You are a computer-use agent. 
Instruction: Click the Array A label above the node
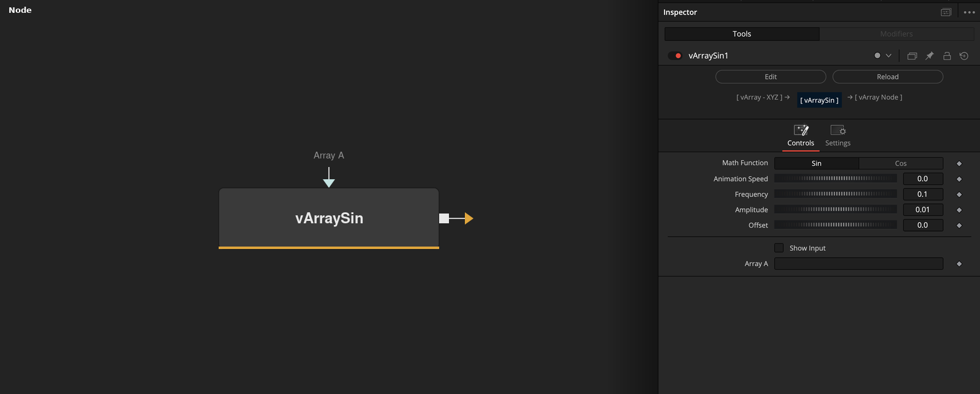click(329, 155)
